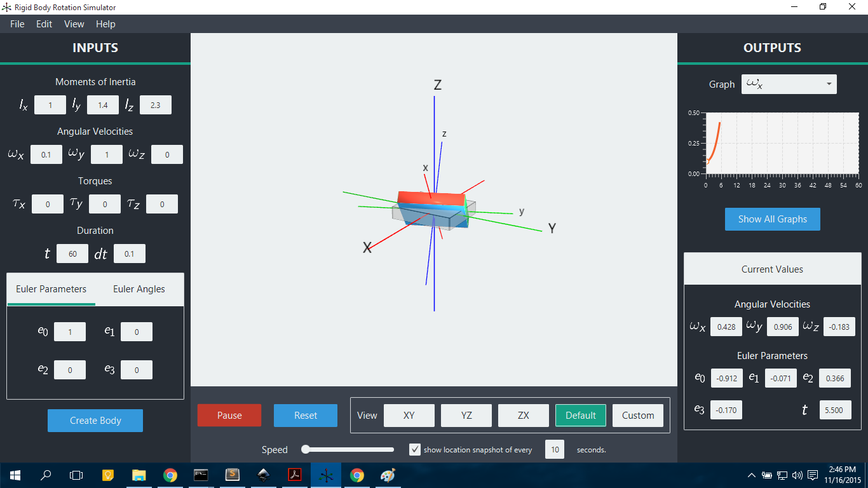This screenshot has height=488, width=868.
Task: Click the Iz moment of inertia field
Action: coord(156,105)
